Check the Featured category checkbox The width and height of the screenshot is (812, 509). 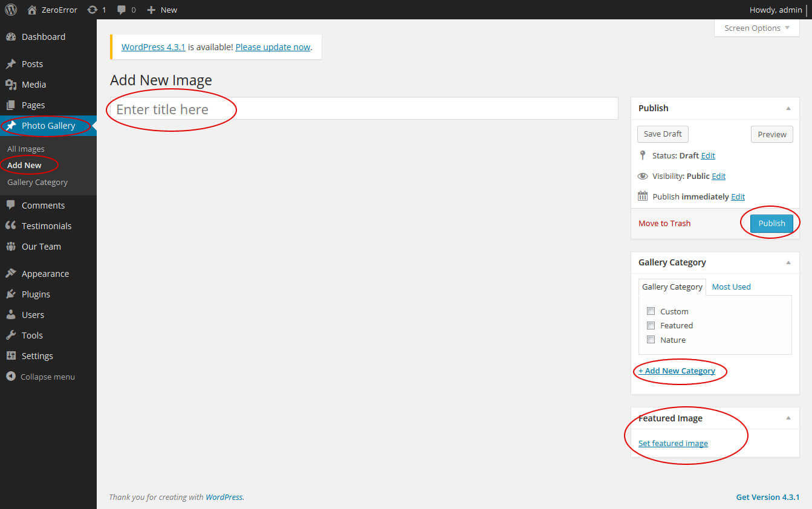pyautogui.click(x=651, y=325)
